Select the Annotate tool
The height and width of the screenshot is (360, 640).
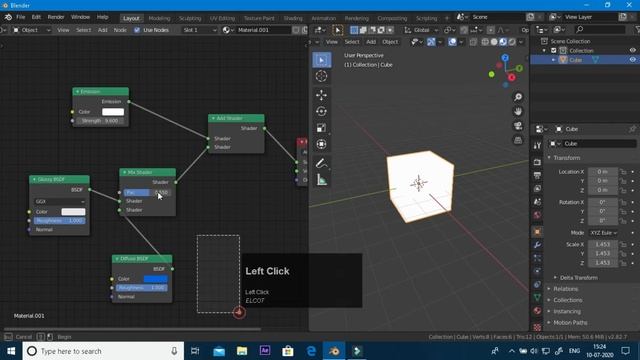click(322, 163)
